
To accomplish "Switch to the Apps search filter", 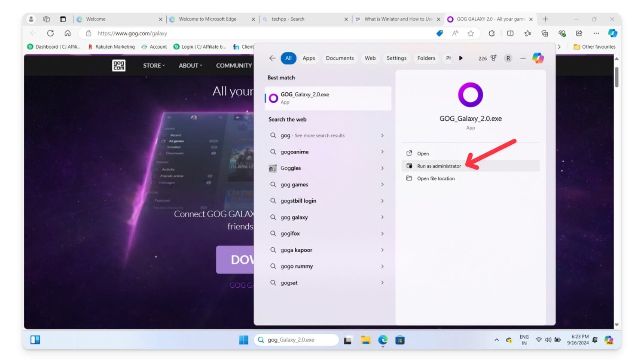I will 308,58.
